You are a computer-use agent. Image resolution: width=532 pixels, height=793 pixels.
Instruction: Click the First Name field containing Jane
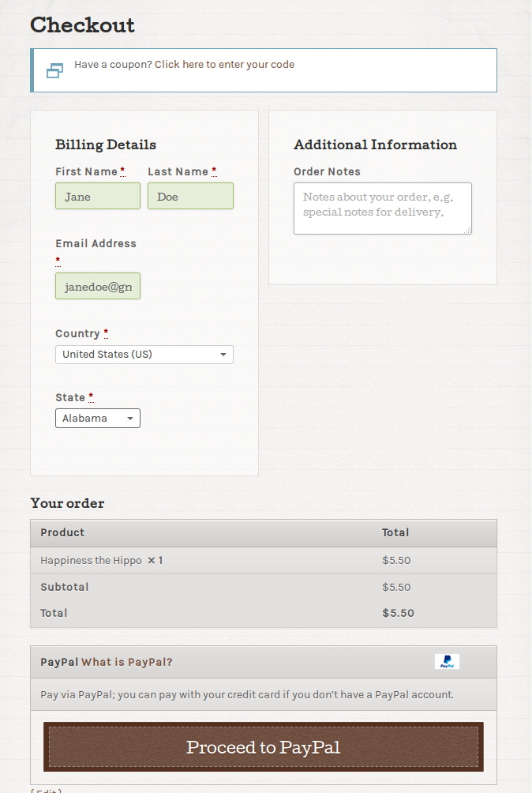98,196
